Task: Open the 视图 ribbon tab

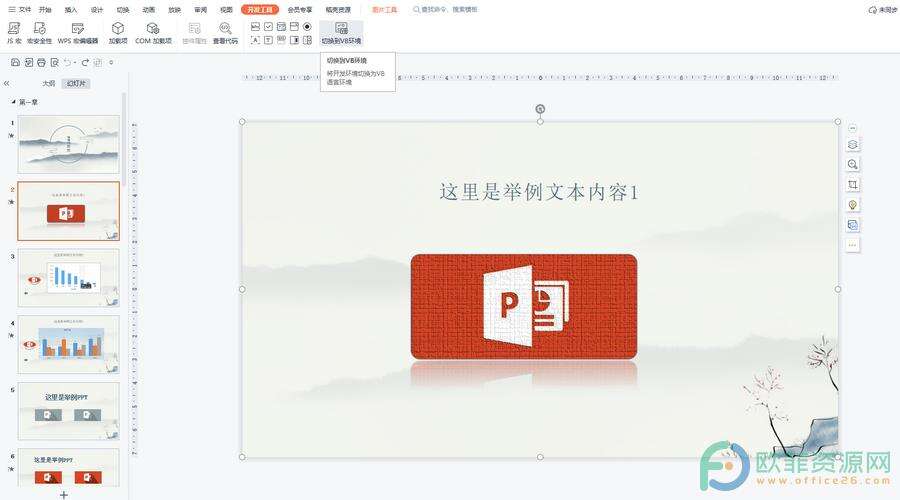Action: 226,10
